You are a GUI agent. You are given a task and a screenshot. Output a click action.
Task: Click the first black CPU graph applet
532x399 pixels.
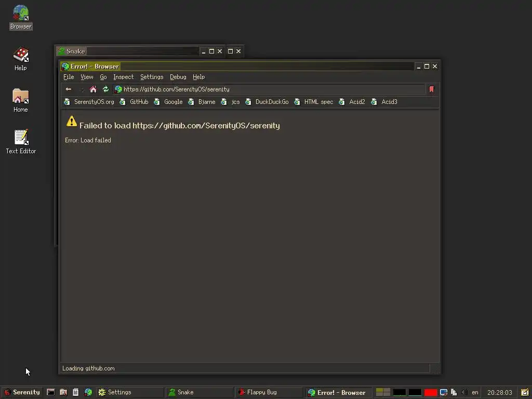click(400, 393)
